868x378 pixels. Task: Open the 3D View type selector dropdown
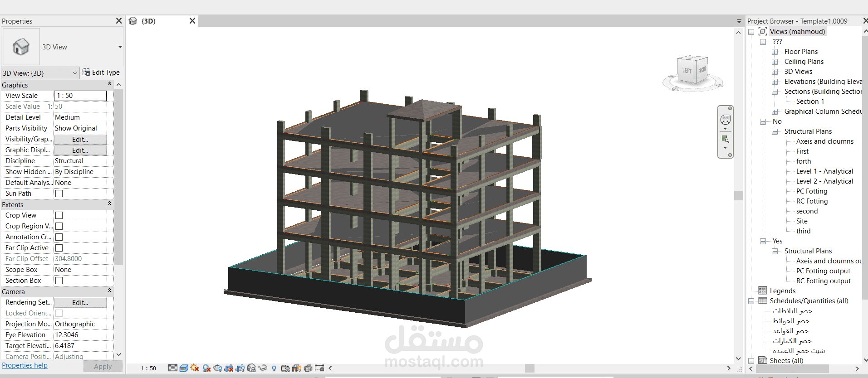120,47
